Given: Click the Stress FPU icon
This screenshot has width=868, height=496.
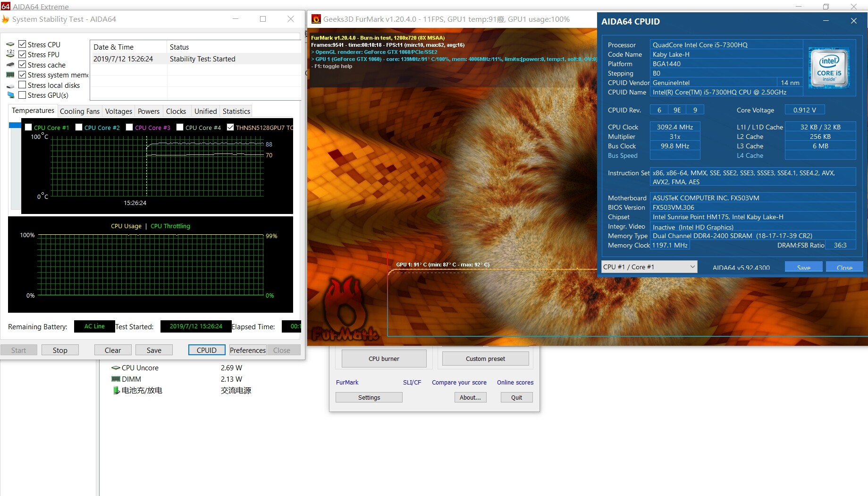Looking at the screenshot, I should (10, 54).
